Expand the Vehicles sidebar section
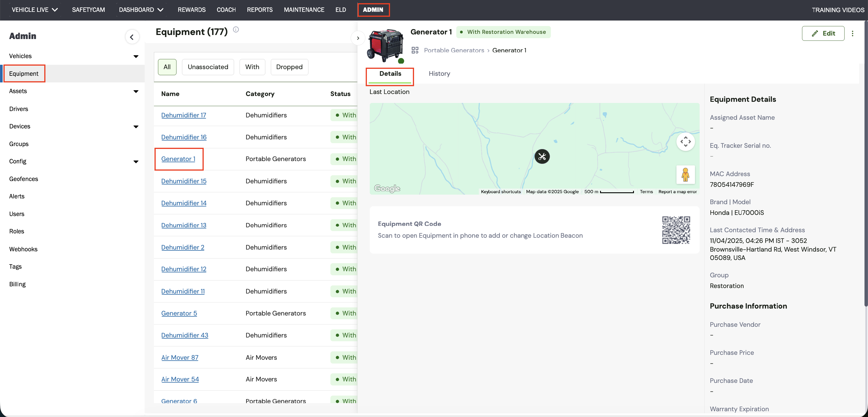 tap(136, 56)
